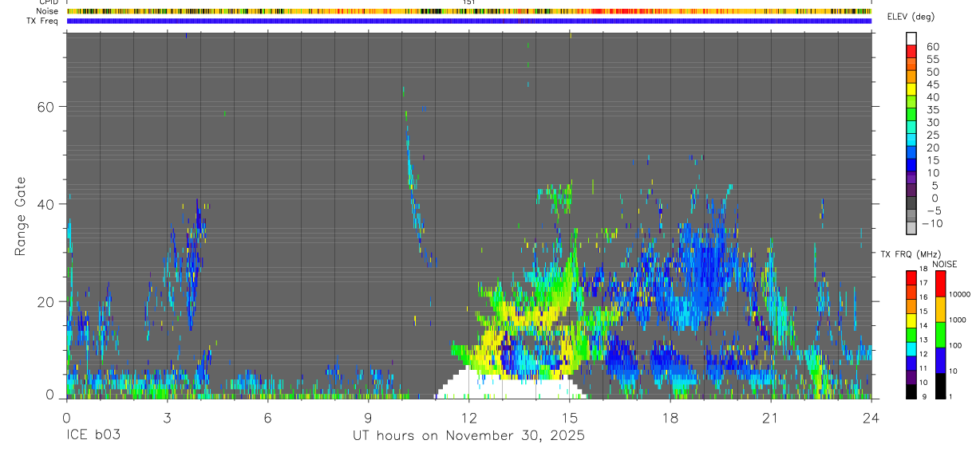Viewport: 980px width, 452px height.
Task: Click the 3 tick label on time axis
Action: (167, 417)
